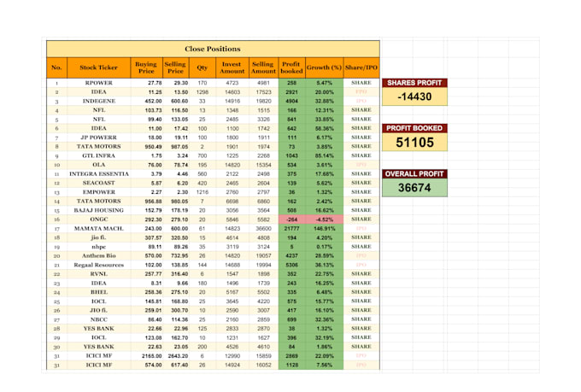Select the BAJAJ HOUSING ticker cell
581x392 pixels.
(x=98, y=210)
